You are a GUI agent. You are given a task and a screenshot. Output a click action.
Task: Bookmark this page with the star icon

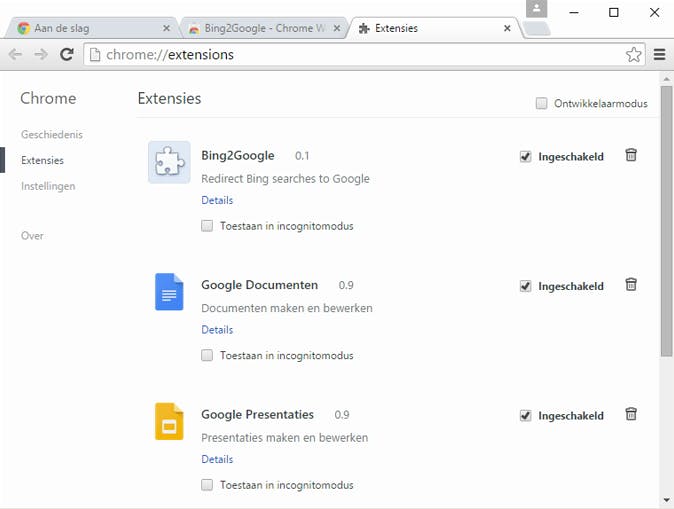634,55
